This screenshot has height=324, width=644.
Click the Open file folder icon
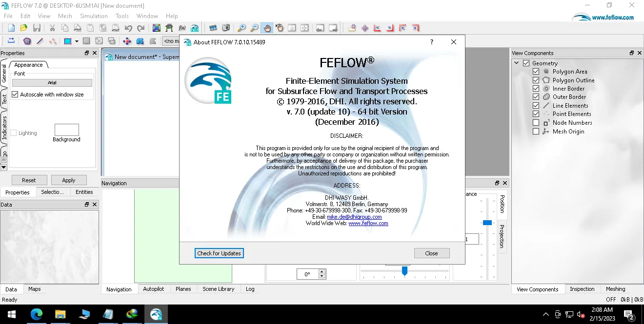pyautogui.click(x=23, y=28)
